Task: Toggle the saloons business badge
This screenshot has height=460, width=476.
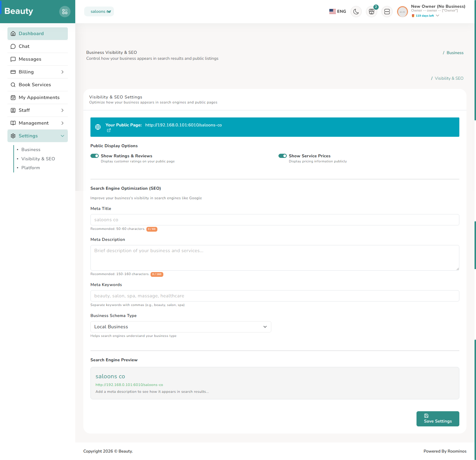Action: tap(99, 11)
